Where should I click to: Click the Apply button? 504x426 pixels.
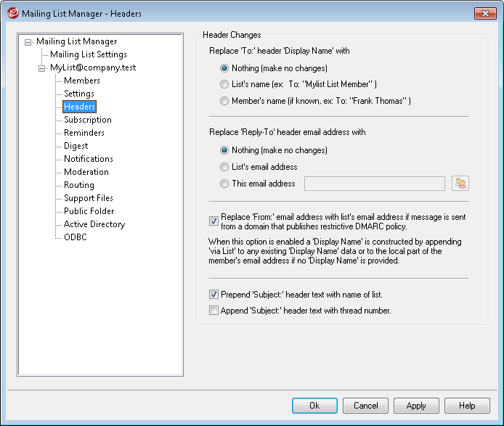tap(416, 406)
